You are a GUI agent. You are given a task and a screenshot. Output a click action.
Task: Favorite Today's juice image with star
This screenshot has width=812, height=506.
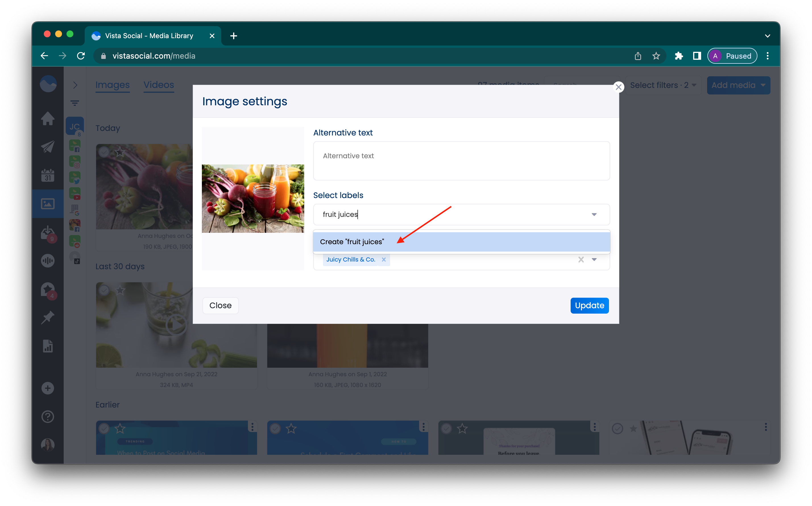point(120,152)
